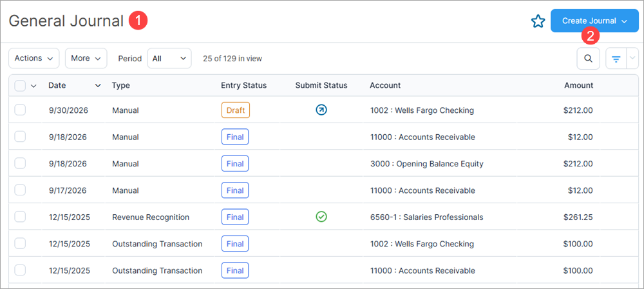Click the filter lines icon

point(616,59)
